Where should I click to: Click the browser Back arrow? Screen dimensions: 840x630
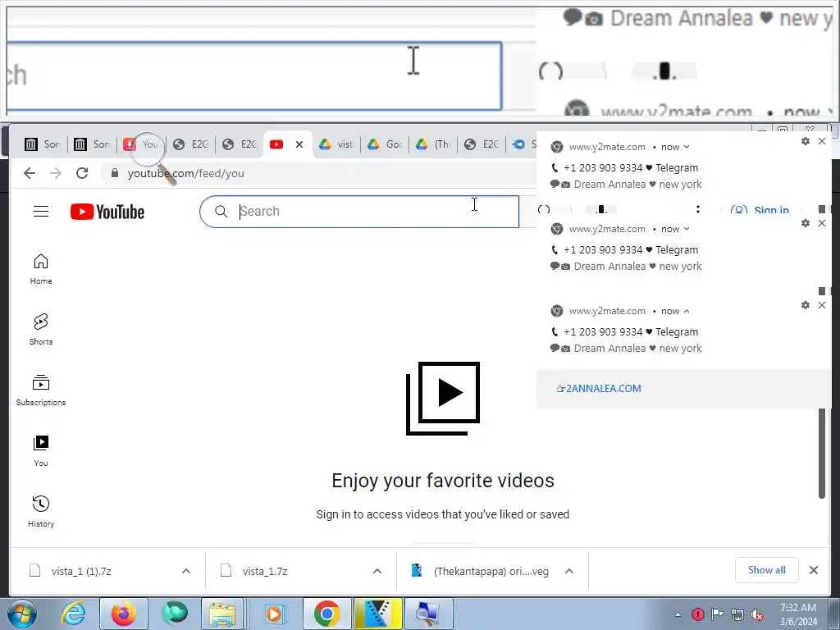pos(30,173)
